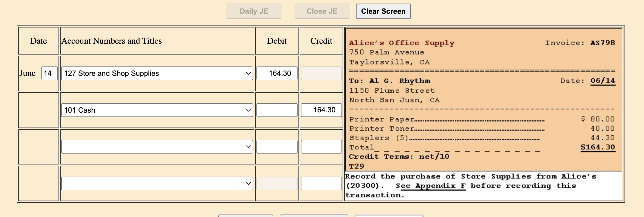Open the 127 Store and Shop Supplies dropdown
Viewport: 644px width, 217px height.
[157, 73]
